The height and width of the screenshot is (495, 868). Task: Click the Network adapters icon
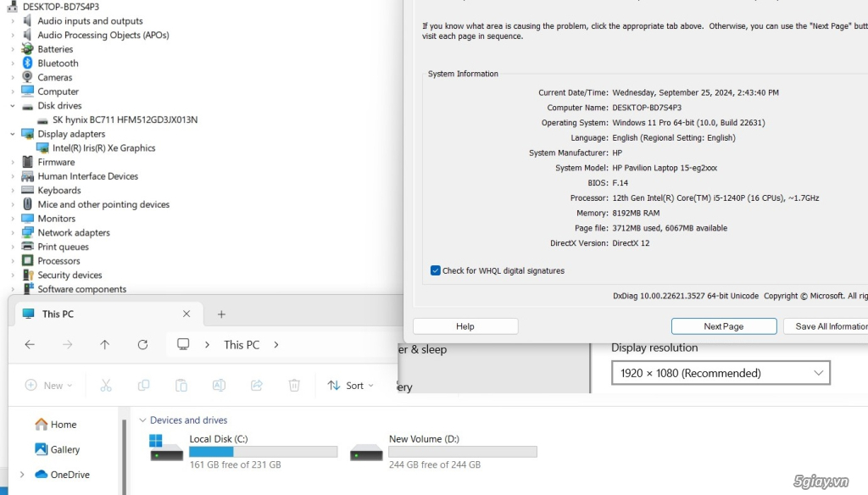point(28,232)
